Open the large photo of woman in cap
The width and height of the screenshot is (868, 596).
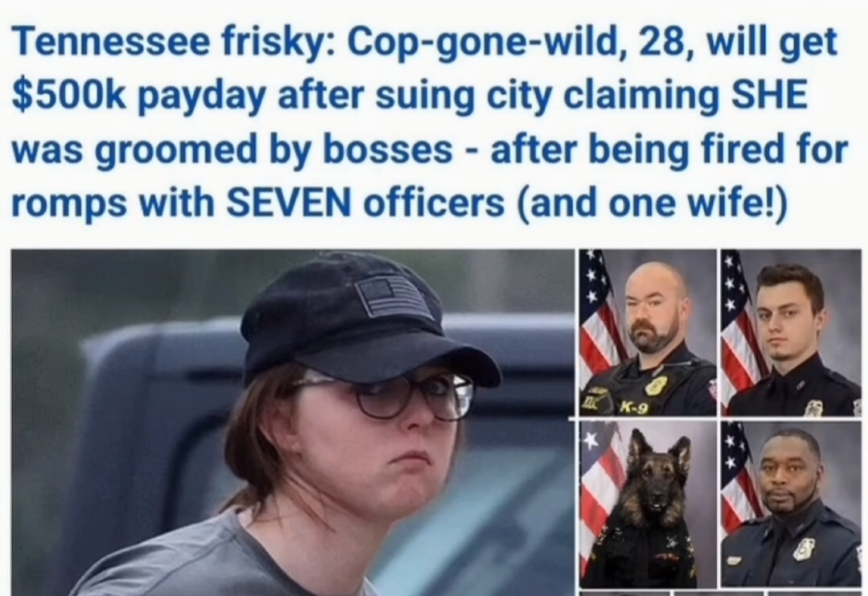coord(293,422)
